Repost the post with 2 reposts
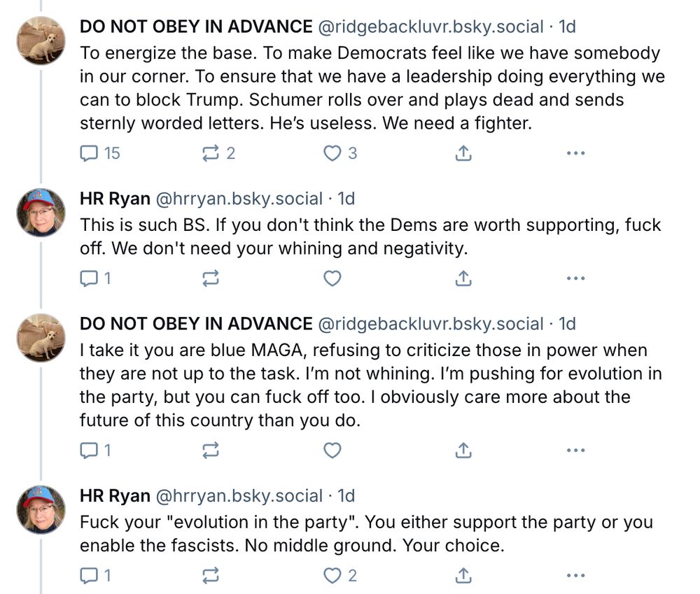This screenshot has width=700, height=594. 210,153
